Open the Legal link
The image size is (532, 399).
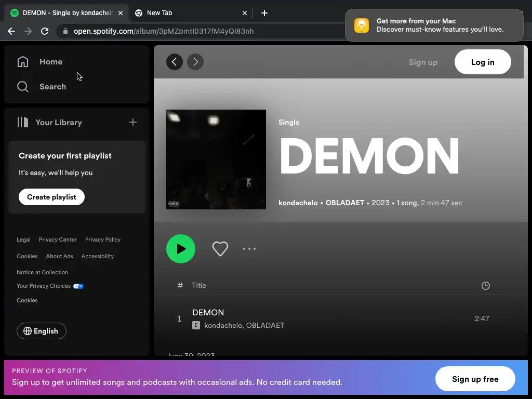(x=23, y=240)
